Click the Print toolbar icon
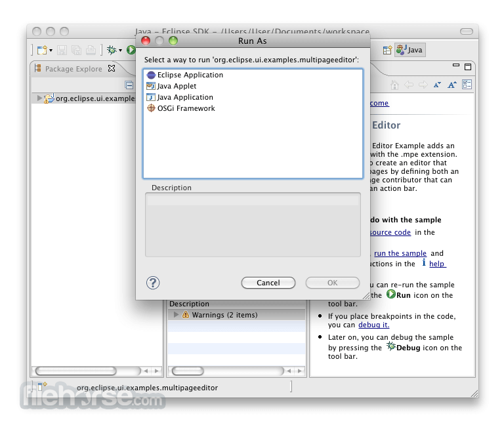Viewport: 504px width, 429px height. (91, 50)
